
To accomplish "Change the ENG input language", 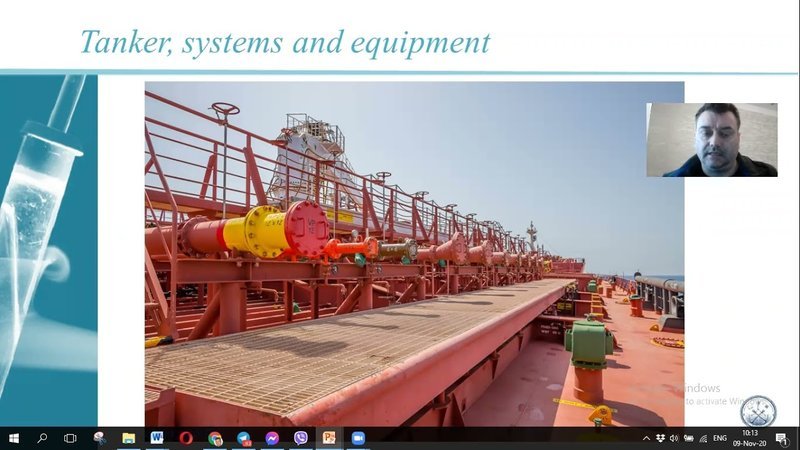I will [719, 438].
